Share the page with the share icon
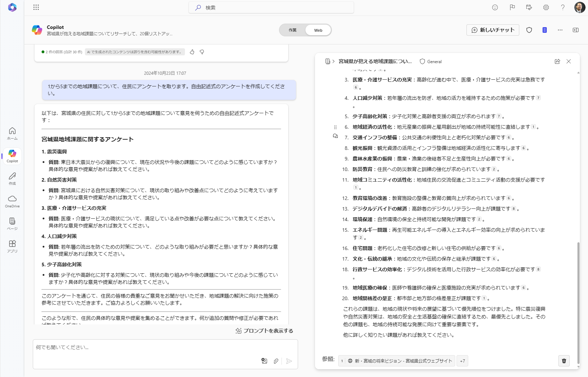 (x=557, y=61)
